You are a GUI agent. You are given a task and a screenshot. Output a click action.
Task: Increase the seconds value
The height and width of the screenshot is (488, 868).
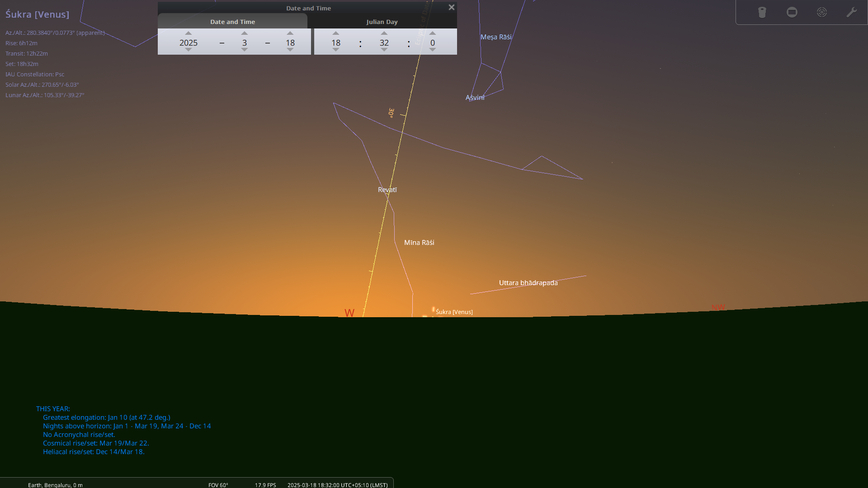click(x=432, y=33)
